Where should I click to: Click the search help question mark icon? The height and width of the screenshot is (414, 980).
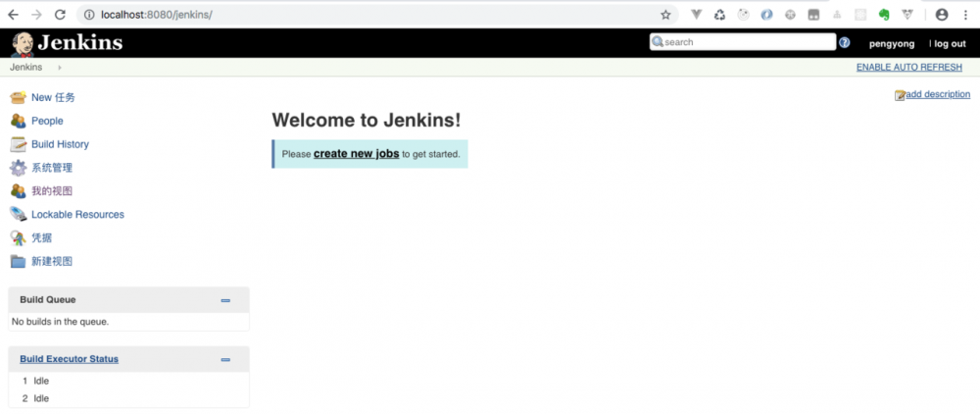tap(845, 42)
